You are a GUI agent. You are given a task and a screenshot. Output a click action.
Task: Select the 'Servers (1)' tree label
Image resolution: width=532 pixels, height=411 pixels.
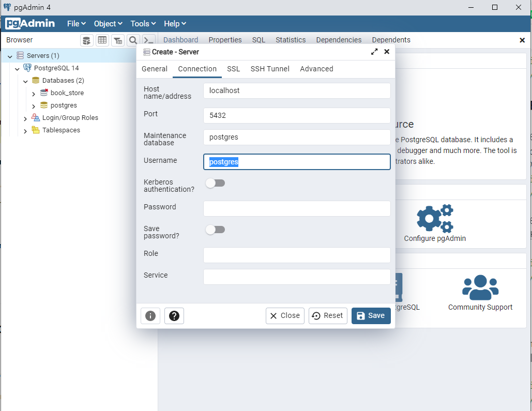pos(43,56)
